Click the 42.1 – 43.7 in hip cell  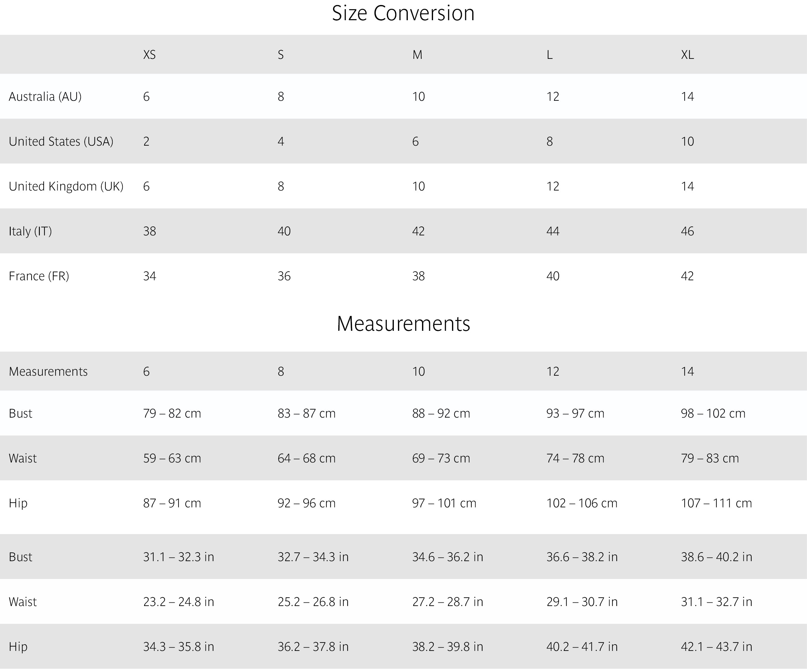716,647
